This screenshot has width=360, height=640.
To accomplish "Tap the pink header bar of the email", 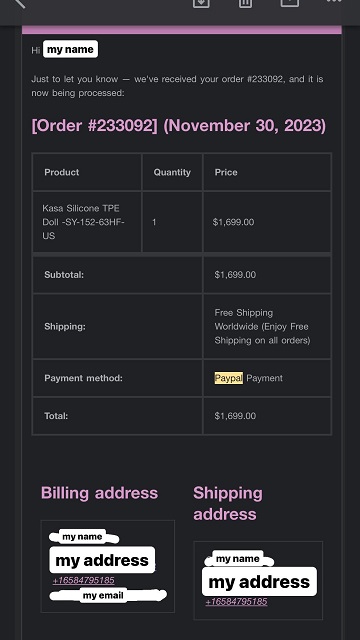I will click(x=182, y=30).
